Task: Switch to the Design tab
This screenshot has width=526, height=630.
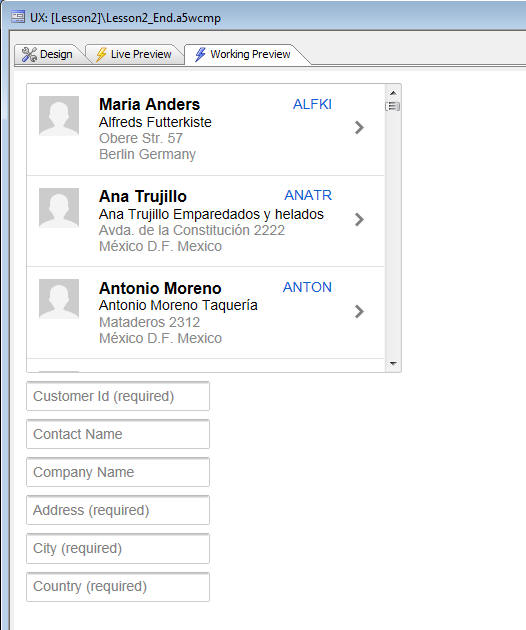Action: point(48,54)
